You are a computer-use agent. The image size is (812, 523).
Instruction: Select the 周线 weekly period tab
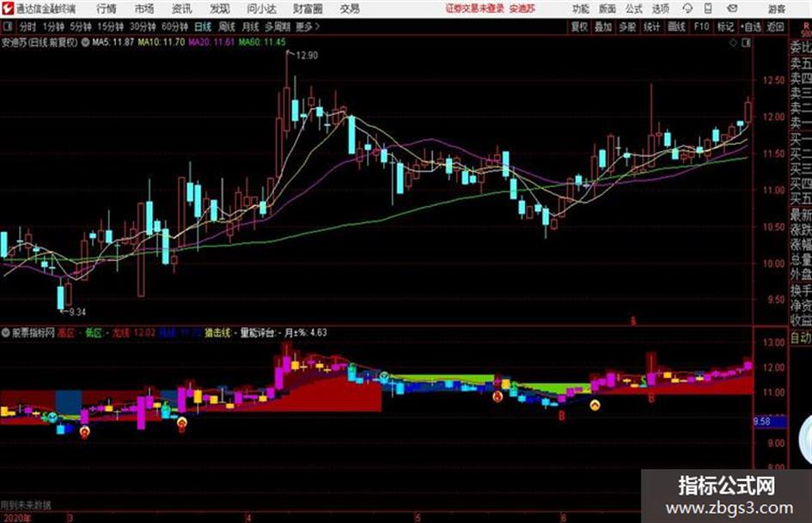pos(227,27)
